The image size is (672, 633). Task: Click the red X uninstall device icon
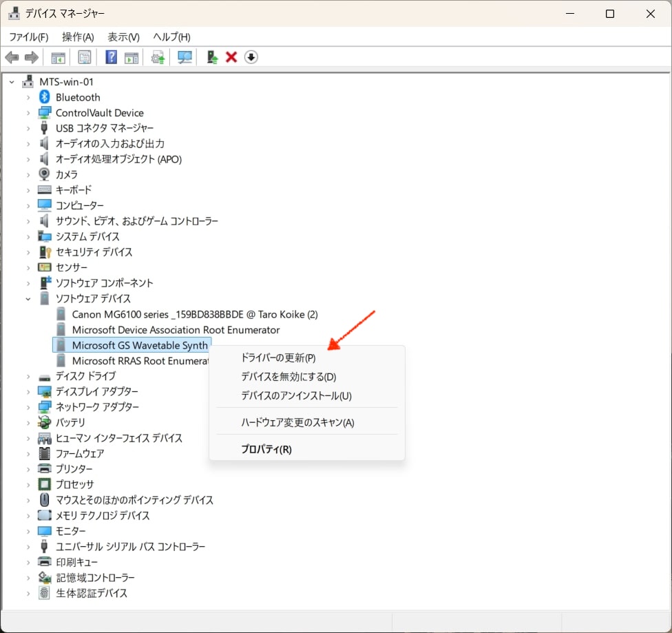(x=231, y=57)
